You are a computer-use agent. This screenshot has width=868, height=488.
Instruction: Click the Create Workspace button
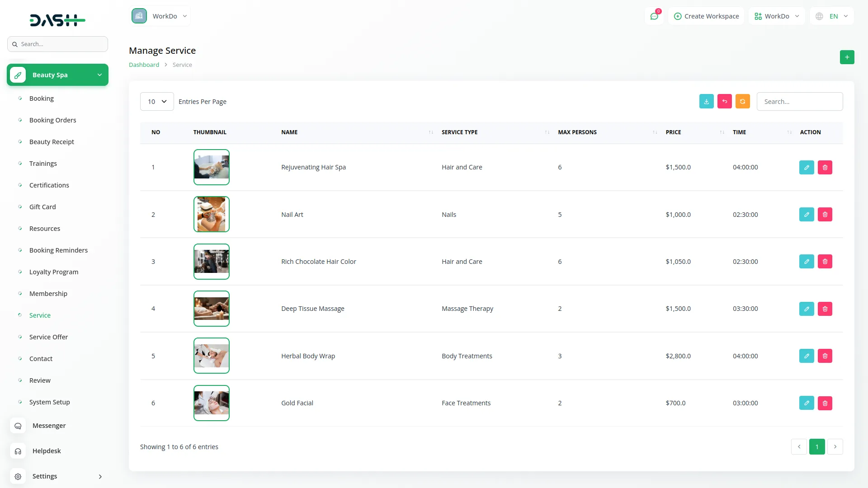706,16
